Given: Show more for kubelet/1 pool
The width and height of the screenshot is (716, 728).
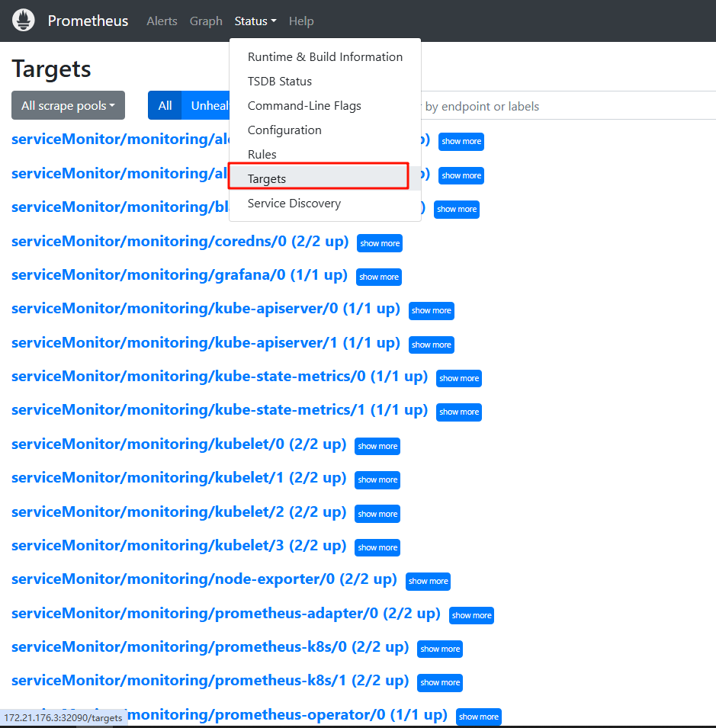Looking at the screenshot, I should (x=377, y=479).
